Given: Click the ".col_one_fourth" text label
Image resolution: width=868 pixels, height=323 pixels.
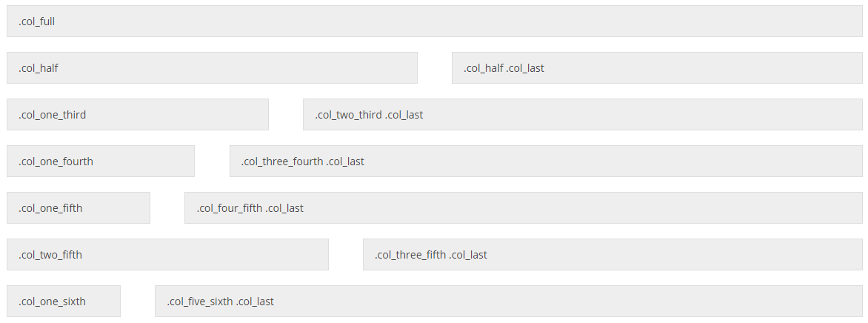Looking at the screenshot, I should (x=56, y=161).
